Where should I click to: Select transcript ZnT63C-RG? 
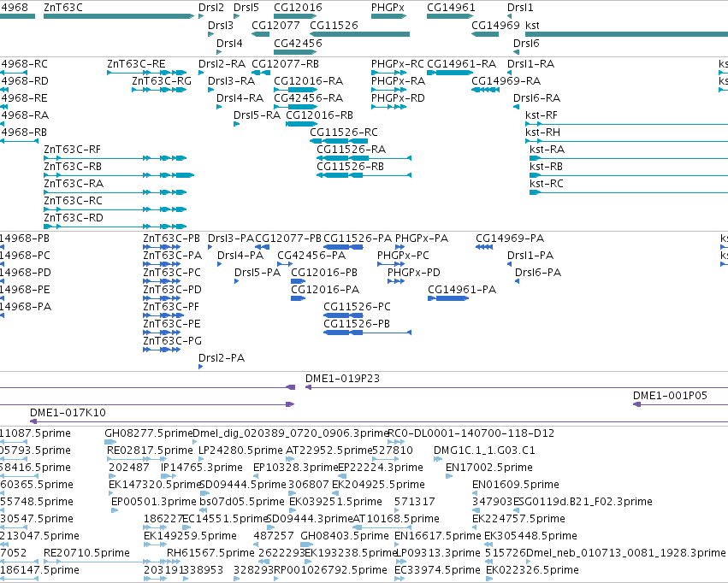162,80
